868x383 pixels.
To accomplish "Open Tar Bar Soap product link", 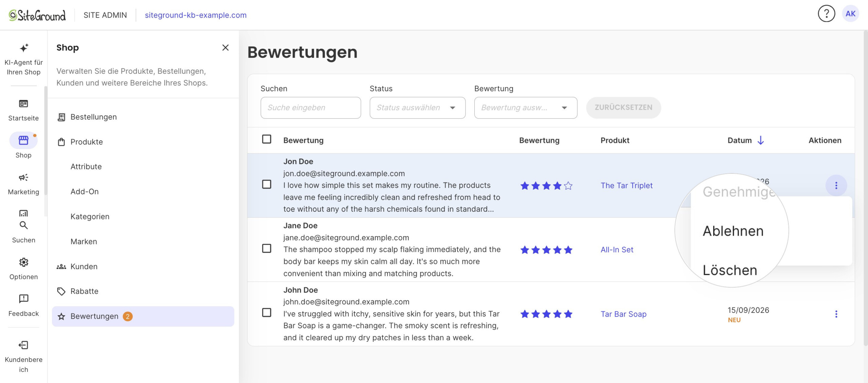I will (623, 314).
